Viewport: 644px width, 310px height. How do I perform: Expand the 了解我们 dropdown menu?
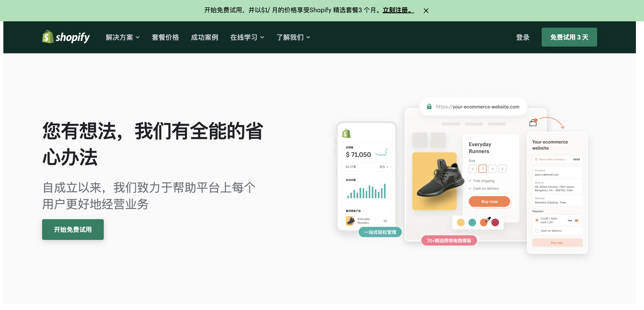(x=293, y=38)
